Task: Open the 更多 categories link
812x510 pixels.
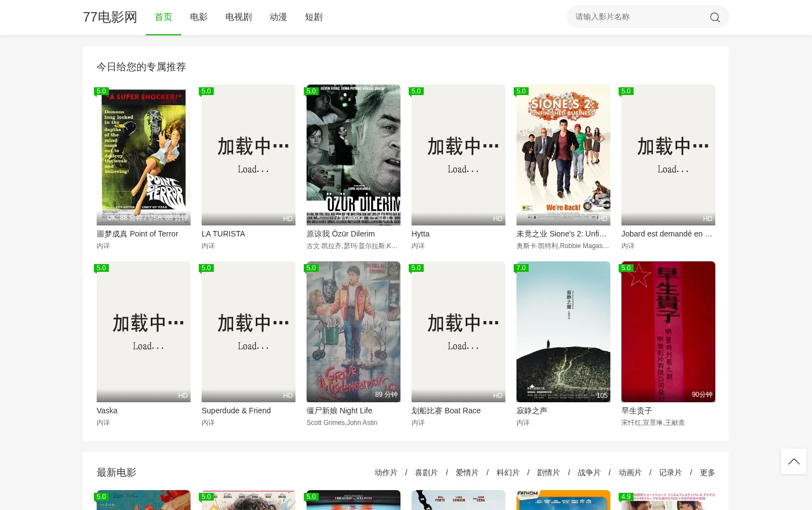Action: tap(708, 472)
